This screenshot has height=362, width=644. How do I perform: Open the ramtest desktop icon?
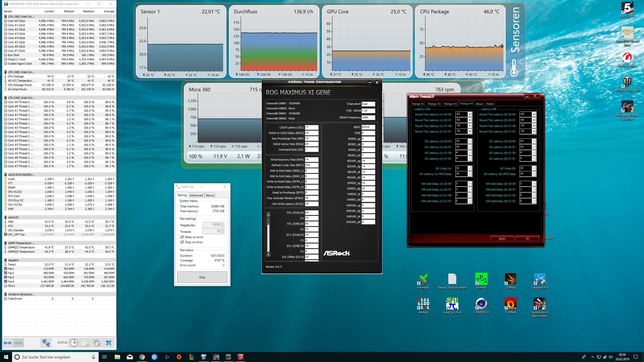coord(423,306)
